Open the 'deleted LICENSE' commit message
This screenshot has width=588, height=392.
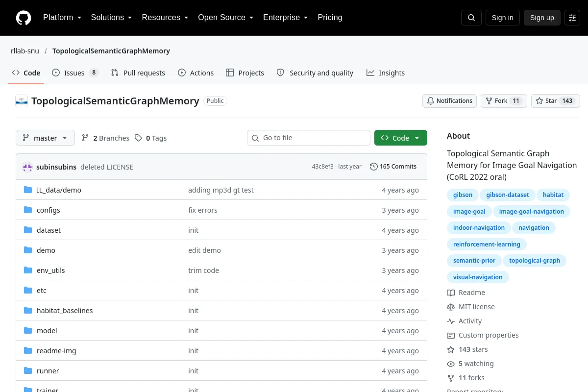point(107,167)
